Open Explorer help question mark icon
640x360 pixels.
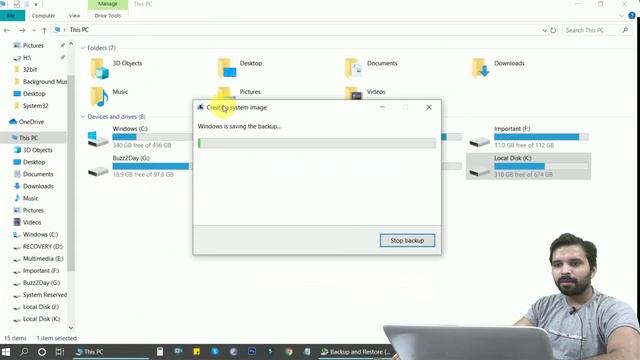[x=632, y=16]
